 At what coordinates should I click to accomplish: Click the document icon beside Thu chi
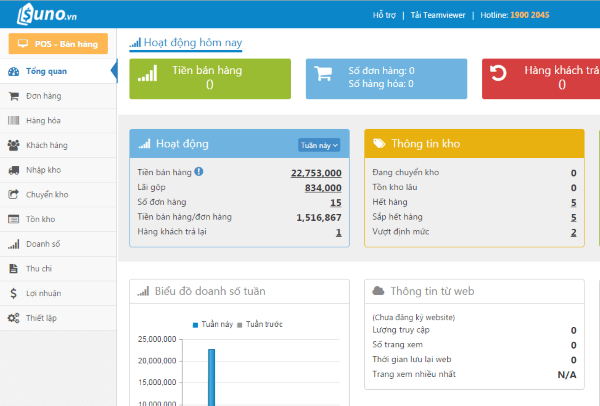pos(14,269)
